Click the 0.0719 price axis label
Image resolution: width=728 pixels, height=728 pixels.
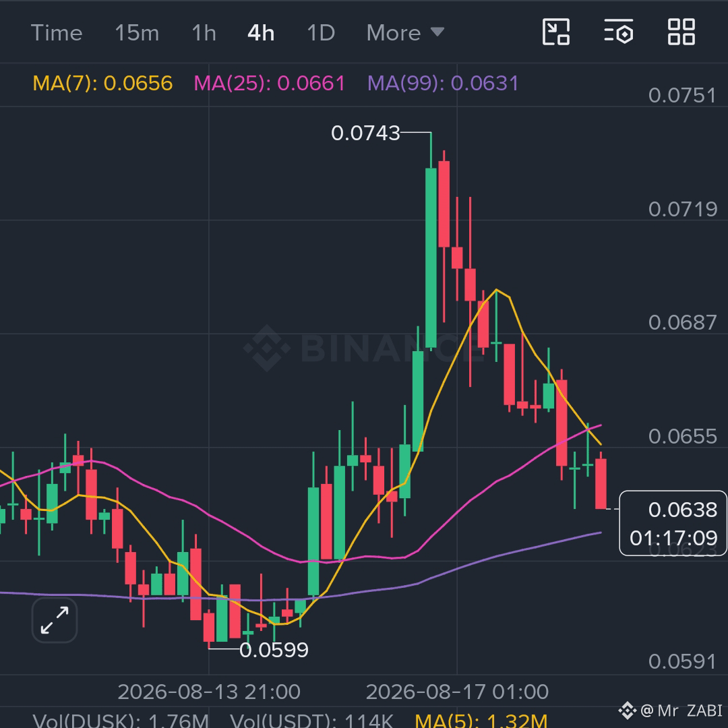(x=682, y=210)
